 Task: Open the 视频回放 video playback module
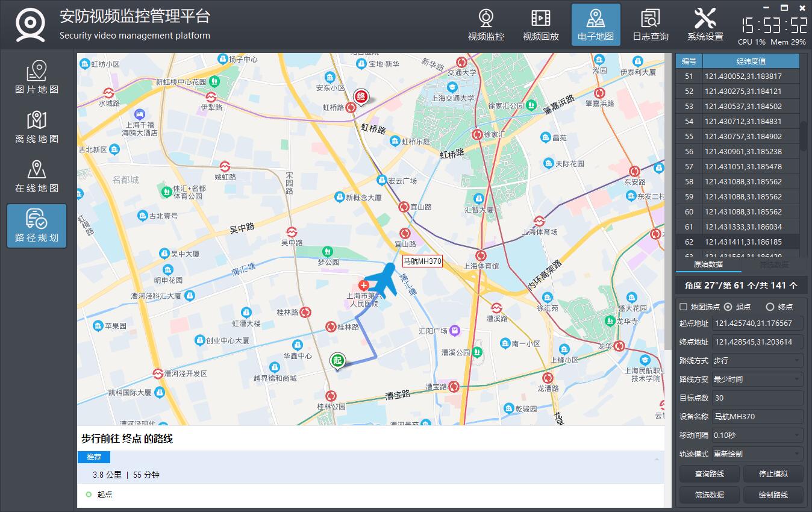click(540, 25)
